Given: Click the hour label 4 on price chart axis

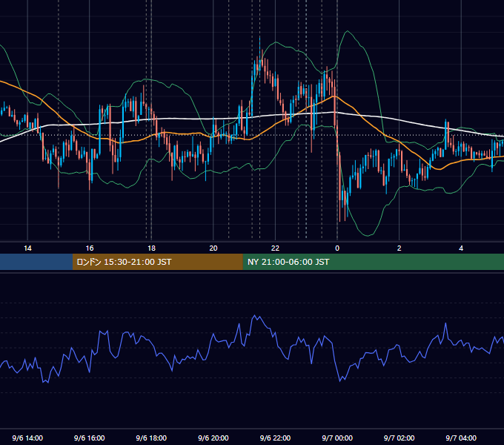Looking at the screenshot, I should [461, 248].
